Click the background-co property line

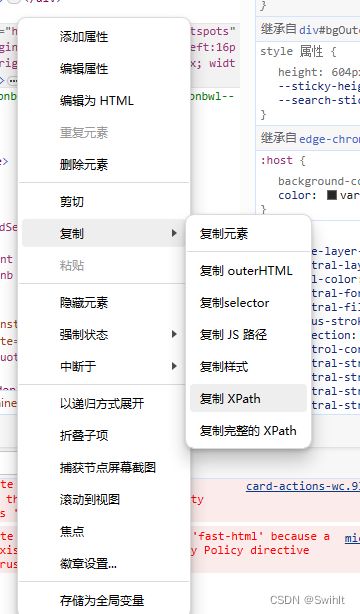pos(319,181)
